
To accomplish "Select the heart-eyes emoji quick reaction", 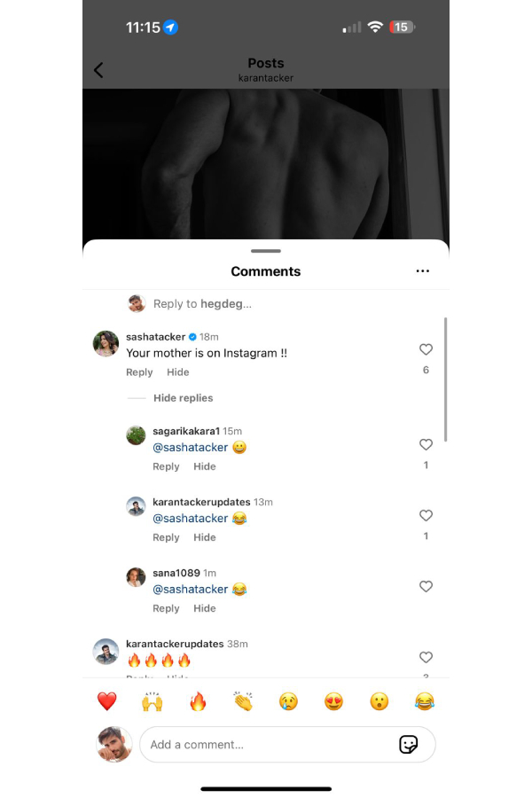I will pyautogui.click(x=333, y=700).
